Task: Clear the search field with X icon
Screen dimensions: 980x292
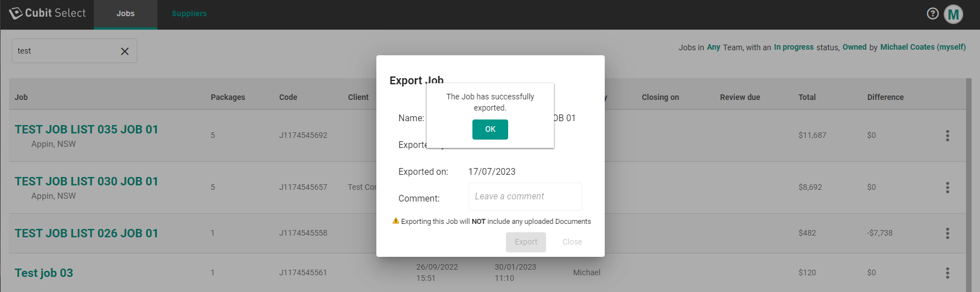Action: point(125,51)
